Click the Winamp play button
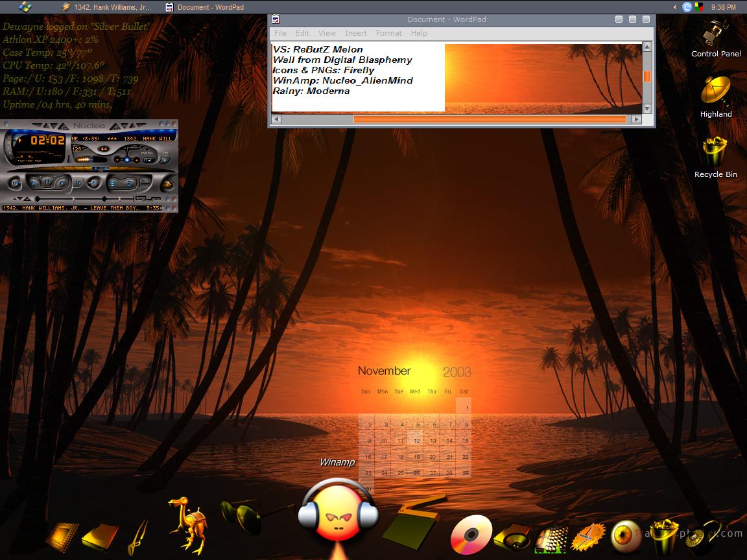The image size is (747, 560). 34,182
